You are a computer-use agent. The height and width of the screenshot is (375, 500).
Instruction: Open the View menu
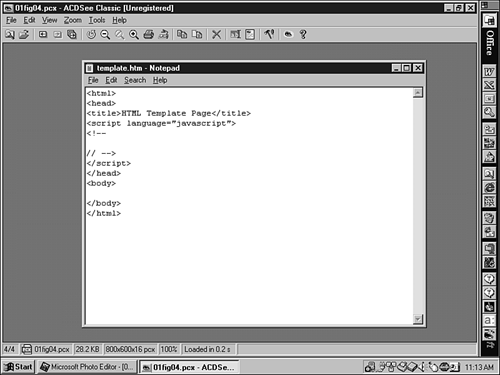click(49, 20)
